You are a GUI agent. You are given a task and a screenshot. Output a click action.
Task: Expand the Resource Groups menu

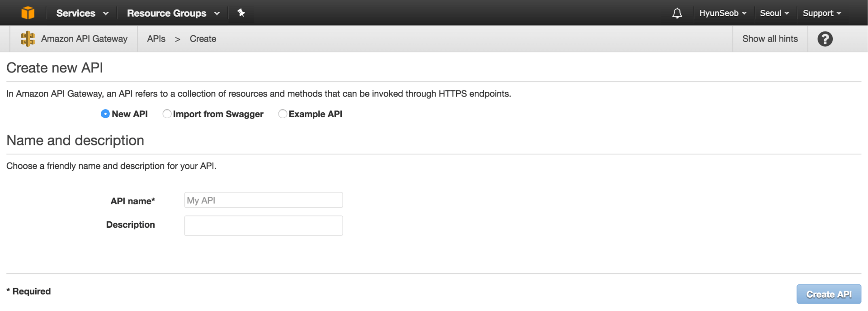click(x=173, y=13)
